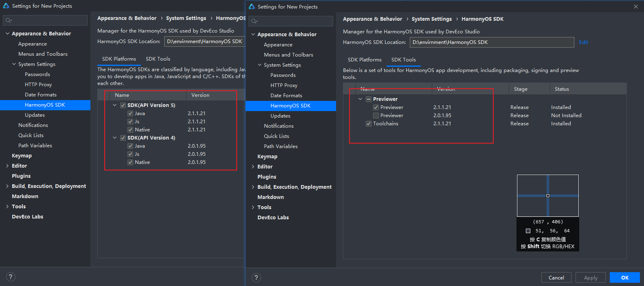
Task: Toggle Native checkbox under SDK(API Version 4)
Action: (x=130, y=162)
